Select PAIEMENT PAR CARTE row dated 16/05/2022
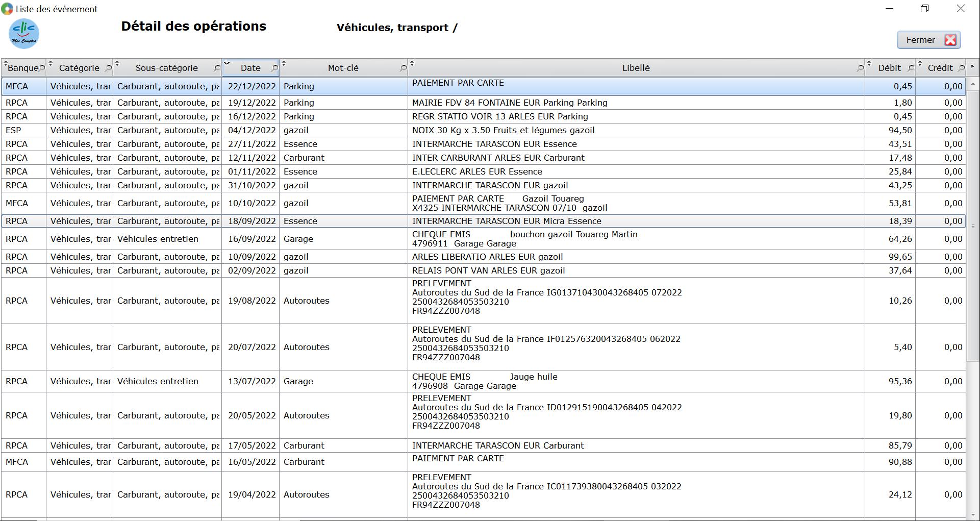This screenshot has height=521, width=980. [x=483, y=462]
